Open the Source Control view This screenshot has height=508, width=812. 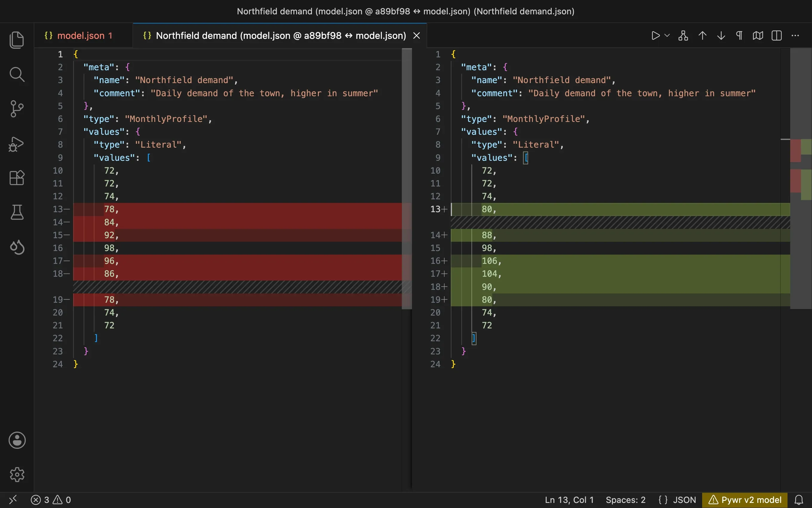(17, 109)
